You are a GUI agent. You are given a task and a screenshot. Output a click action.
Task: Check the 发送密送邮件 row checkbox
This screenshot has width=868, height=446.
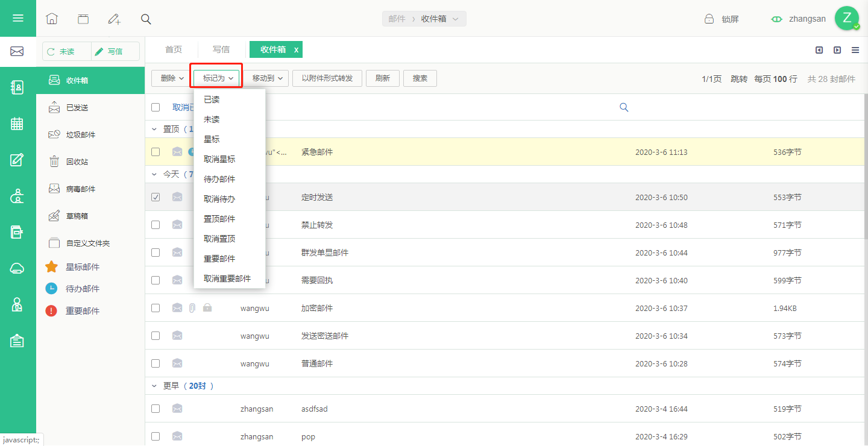click(x=156, y=336)
